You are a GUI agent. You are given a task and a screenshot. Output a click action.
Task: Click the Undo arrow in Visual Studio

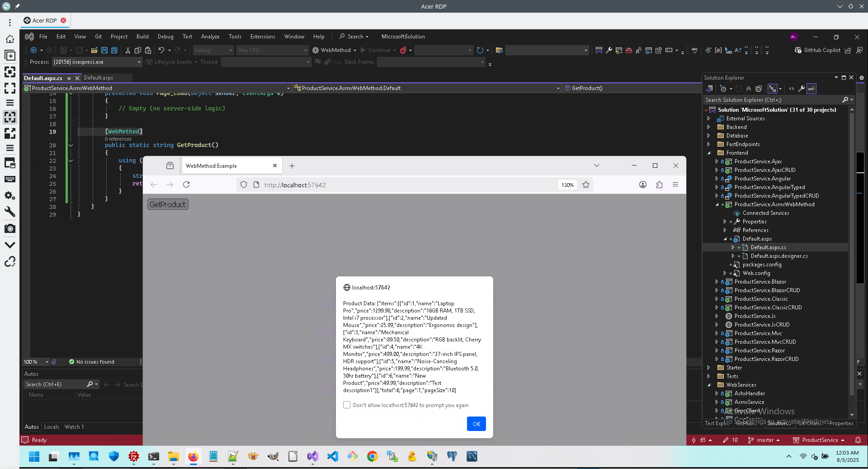click(161, 50)
